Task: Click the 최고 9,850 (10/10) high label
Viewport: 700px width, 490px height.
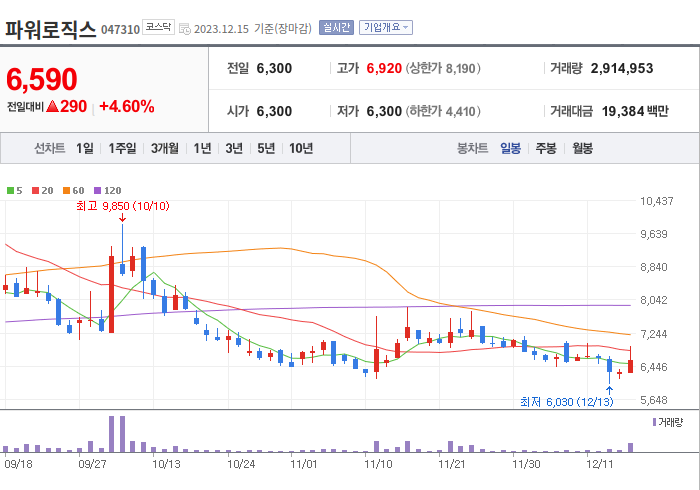Action: tap(123, 206)
